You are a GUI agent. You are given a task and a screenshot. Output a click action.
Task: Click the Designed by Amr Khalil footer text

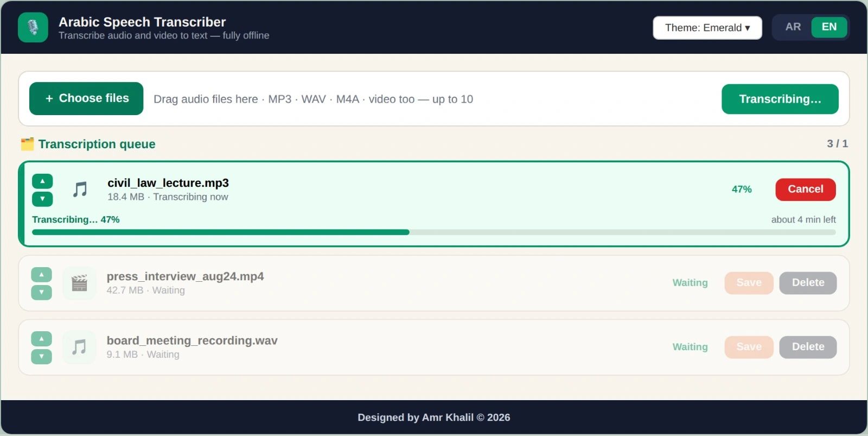coord(433,418)
